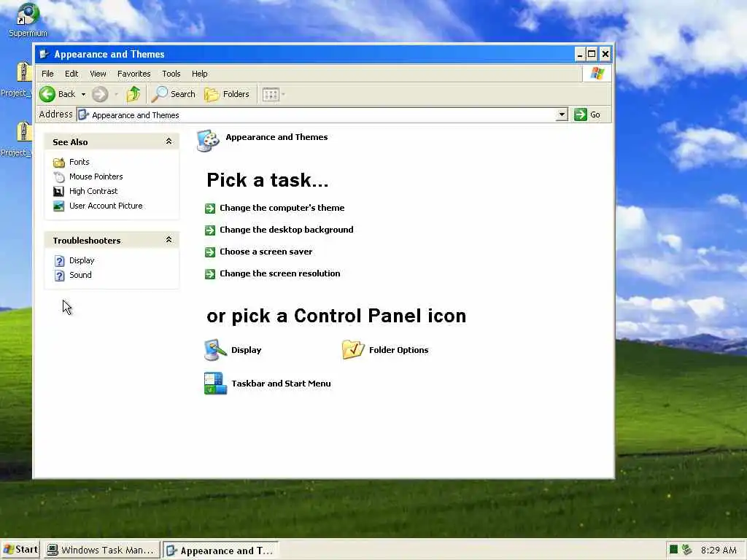The width and height of the screenshot is (747, 560).
Task: Open the Mouse Pointers link
Action: pos(96,176)
